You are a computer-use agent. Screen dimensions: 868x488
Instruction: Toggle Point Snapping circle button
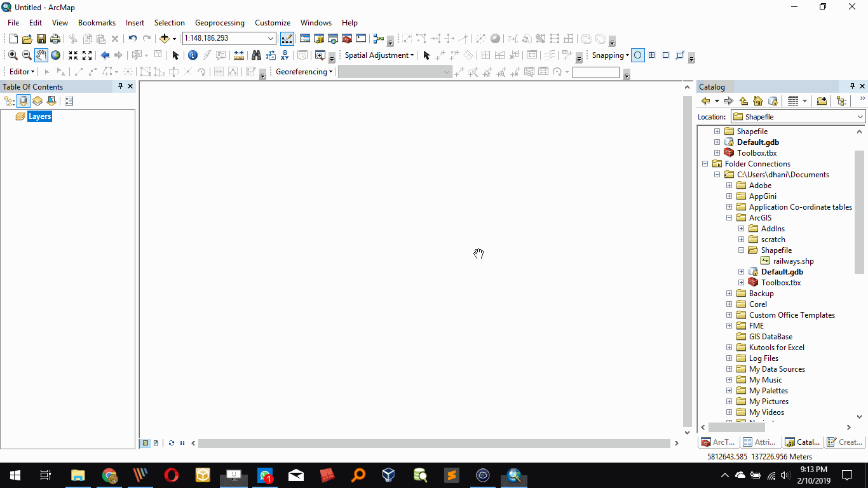[638, 55]
